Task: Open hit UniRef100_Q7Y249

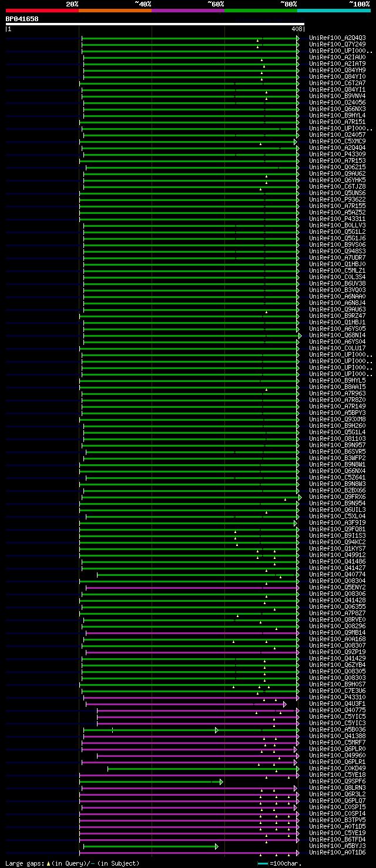Action: click(x=337, y=44)
